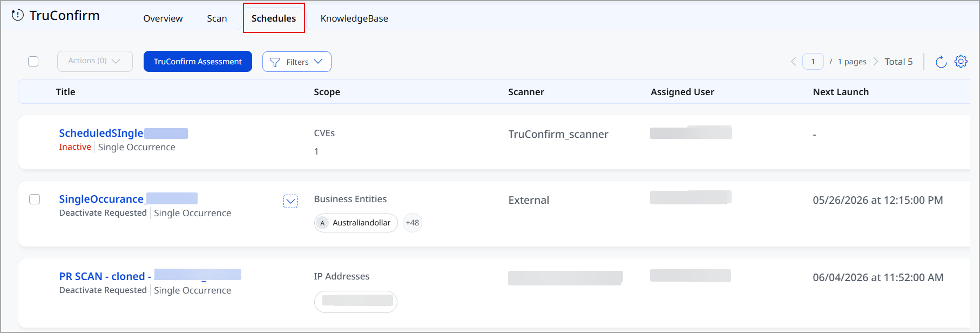The height and width of the screenshot is (333, 980).
Task: Refresh the schedules list
Action: (x=941, y=62)
